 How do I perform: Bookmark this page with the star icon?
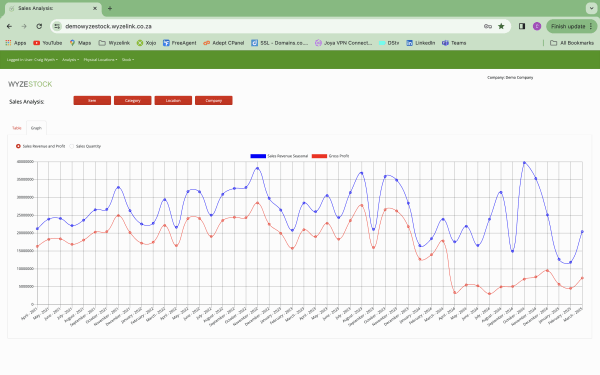501,26
